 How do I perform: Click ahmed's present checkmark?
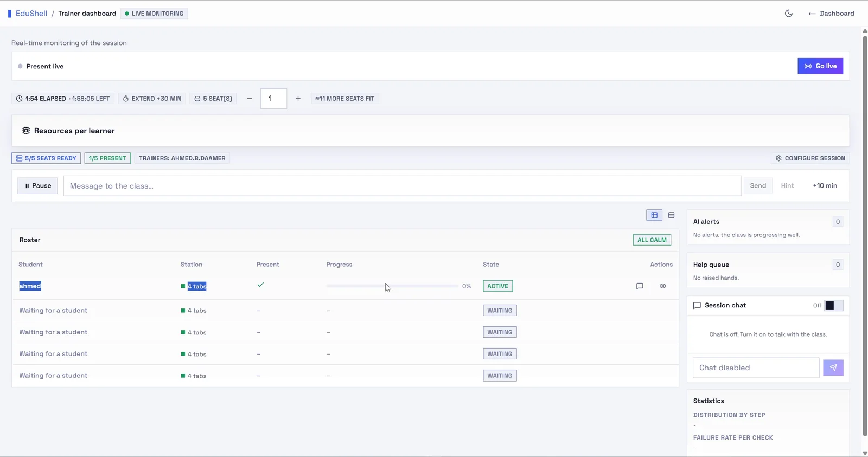pyautogui.click(x=260, y=285)
